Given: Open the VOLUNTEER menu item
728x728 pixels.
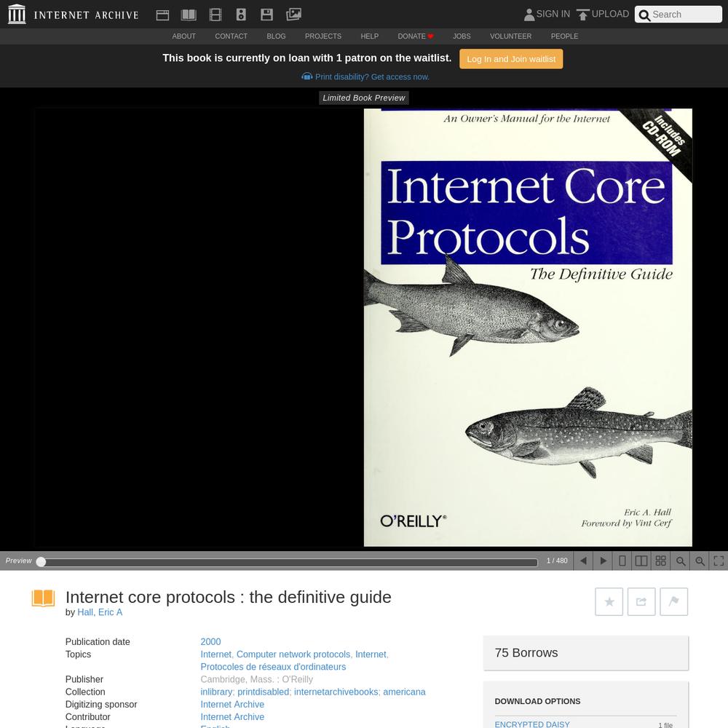Looking at the screenshot, I should tap(511, 36).
